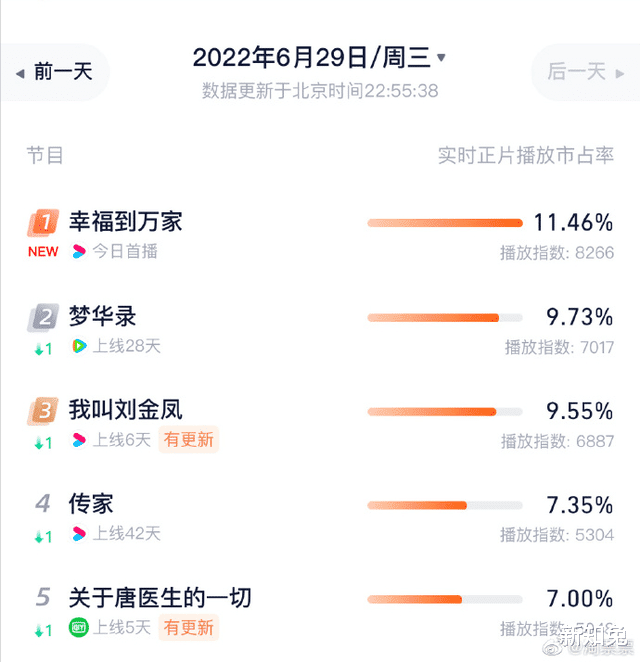Image resolution: width=640 pixels, height=662 pixels.
Task: Open show 幸福到万家
Action: point(126,222)
